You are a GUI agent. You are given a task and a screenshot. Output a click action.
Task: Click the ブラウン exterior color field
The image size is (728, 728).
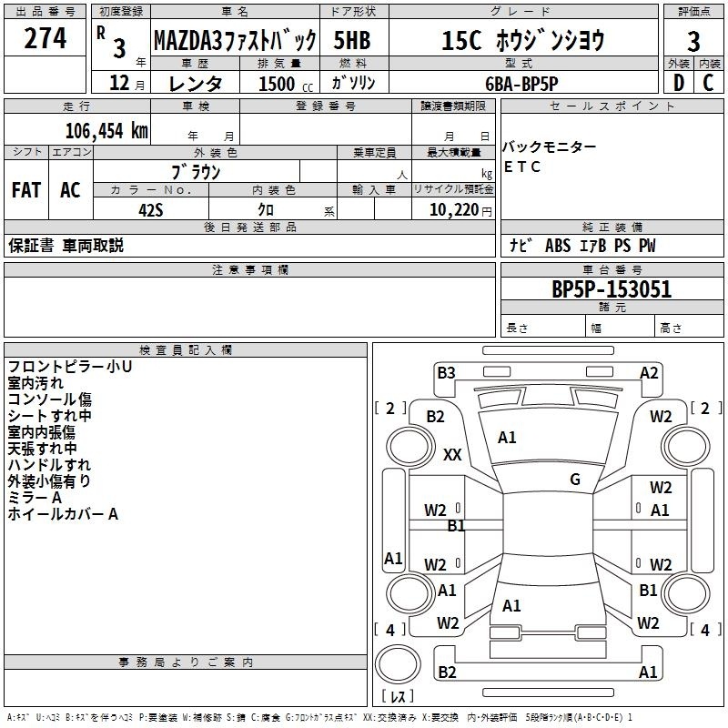pyautogui.click(x=196, y=171)
